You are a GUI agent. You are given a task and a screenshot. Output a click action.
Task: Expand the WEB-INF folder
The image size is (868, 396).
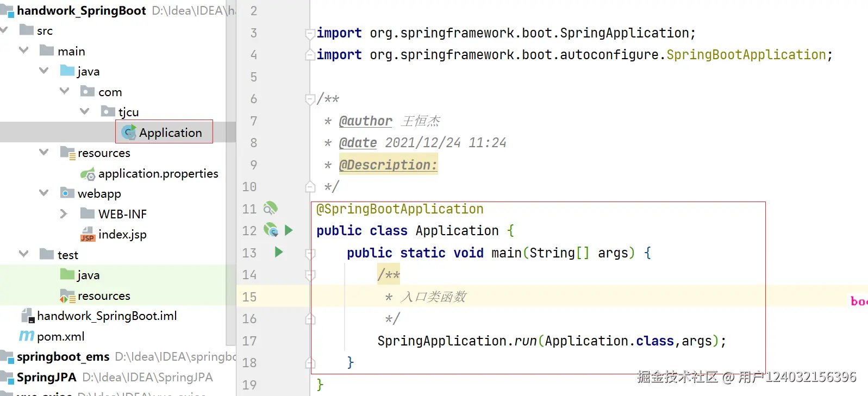coord(64,214)
